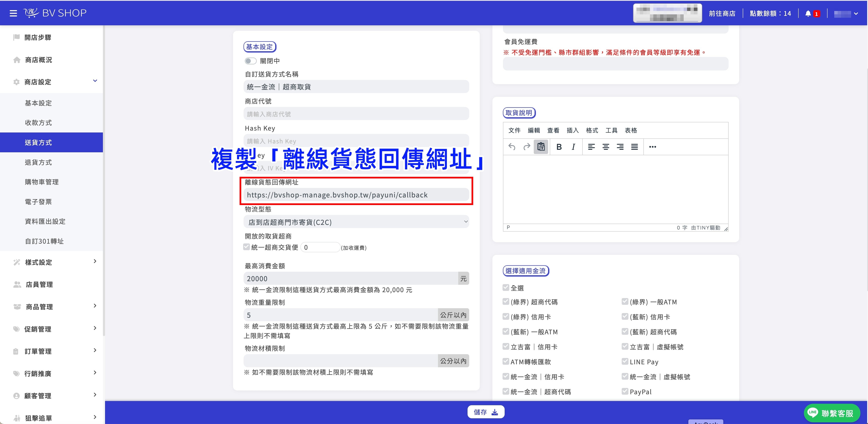Click the Hash Key input field
868x424 pixels.
click(356, 140)
